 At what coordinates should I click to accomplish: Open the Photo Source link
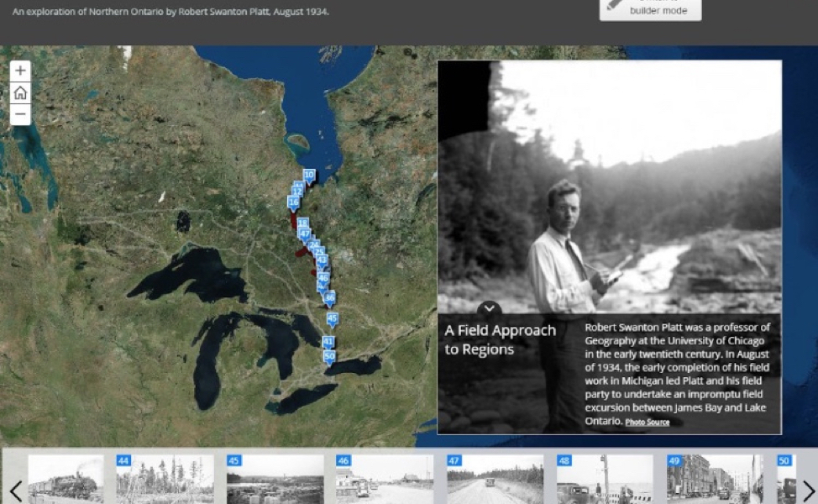(647, 422)
